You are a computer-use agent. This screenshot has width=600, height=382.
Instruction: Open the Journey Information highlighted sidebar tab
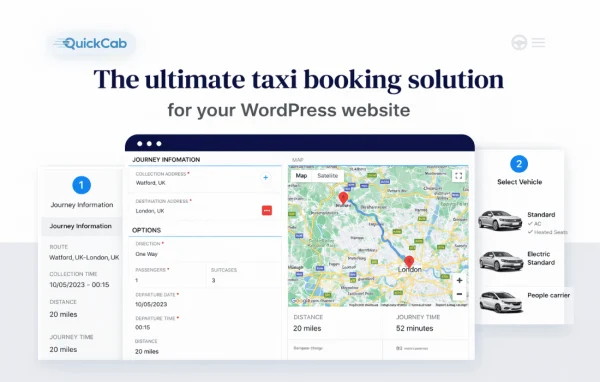coord(81,226)
